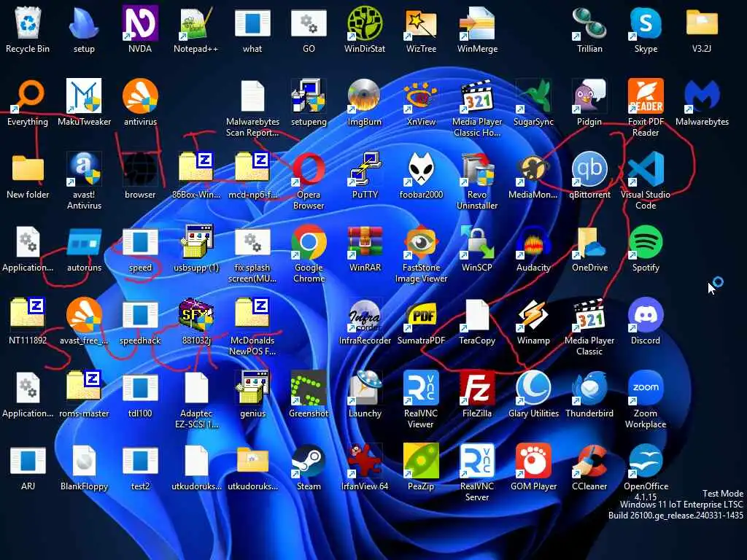This screenshot has width=747, height=560.
Task: Open the Recycle Bin icon
Action: coord(28,23)
